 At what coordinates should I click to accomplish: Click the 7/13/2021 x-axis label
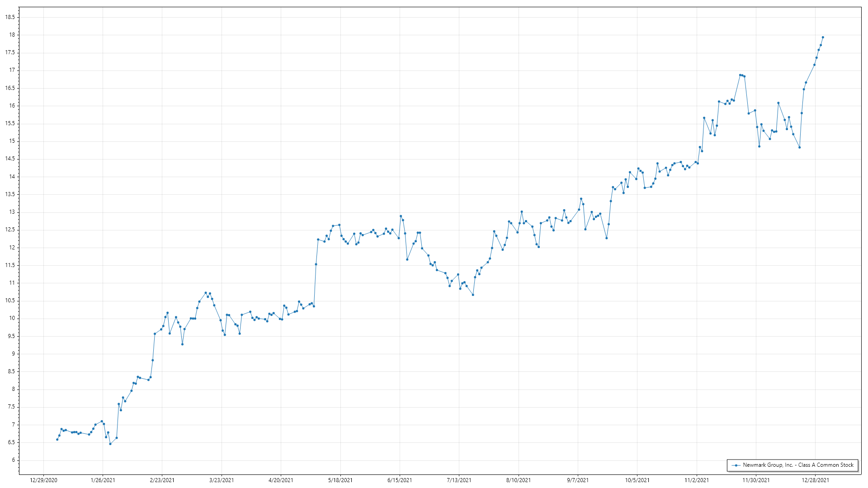[x=459, y=480]
